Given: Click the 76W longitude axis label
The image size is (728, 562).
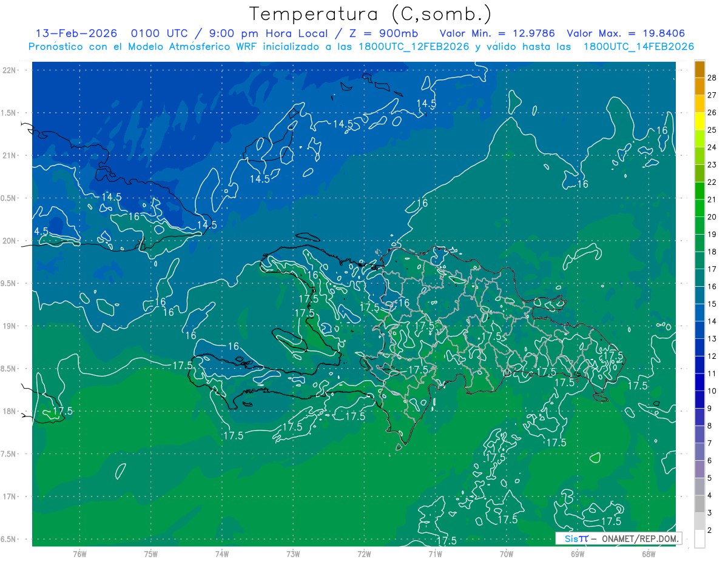Looking at the screenshot, I should pos(79,554).
